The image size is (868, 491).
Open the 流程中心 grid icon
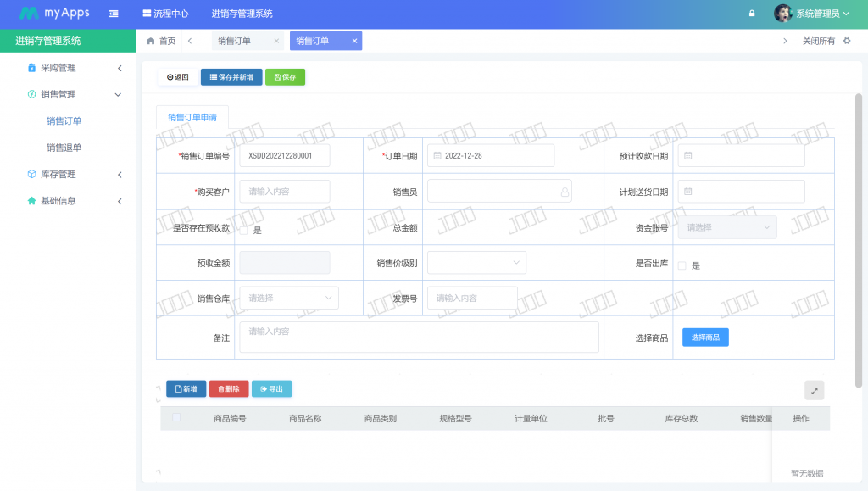[x=147, y=14]
